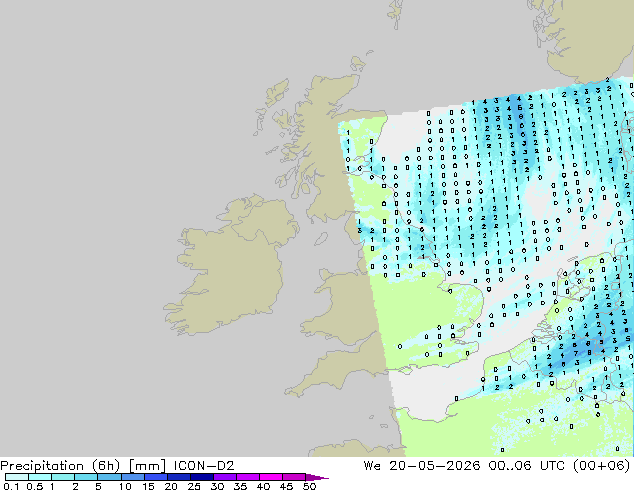Image resolution: width=634 pixels, height=490 pixels.
Task: Click the "ICON-D2" model name
Action: (204, 466)
